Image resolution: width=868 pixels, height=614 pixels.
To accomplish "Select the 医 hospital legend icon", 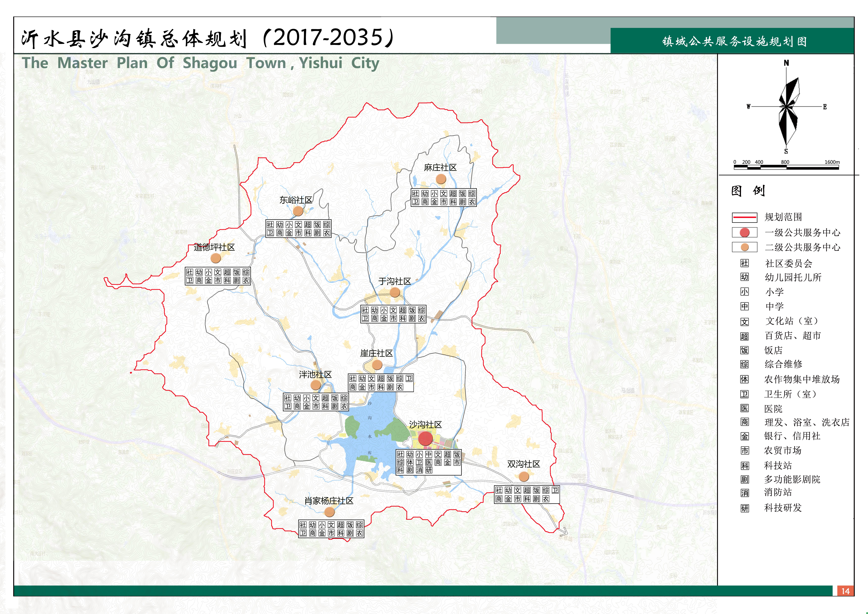I will tap(744, 408).
